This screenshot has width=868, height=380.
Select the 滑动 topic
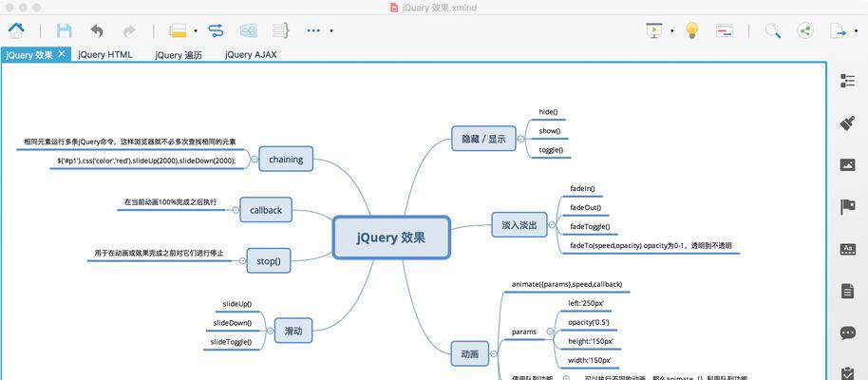click(293, 331)
